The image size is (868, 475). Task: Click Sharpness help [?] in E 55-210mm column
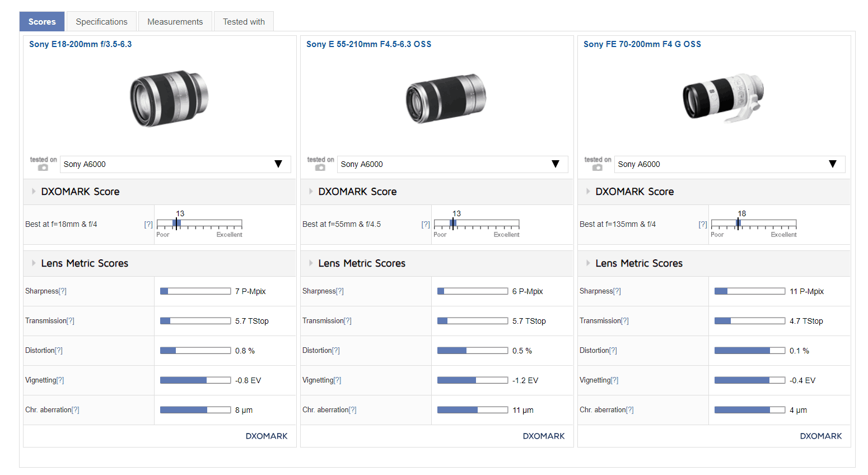(x=340, y=291)
